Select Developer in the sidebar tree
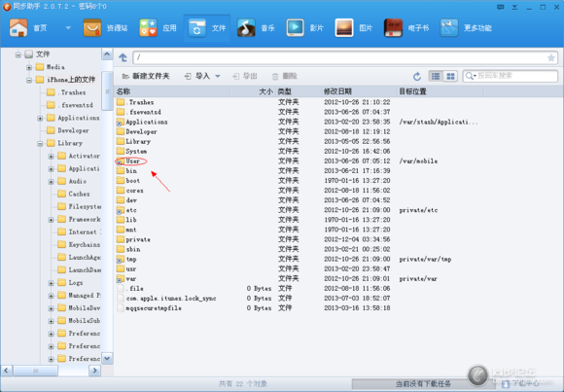The width and height of the screenshot is (564, 392). point(68,130)
